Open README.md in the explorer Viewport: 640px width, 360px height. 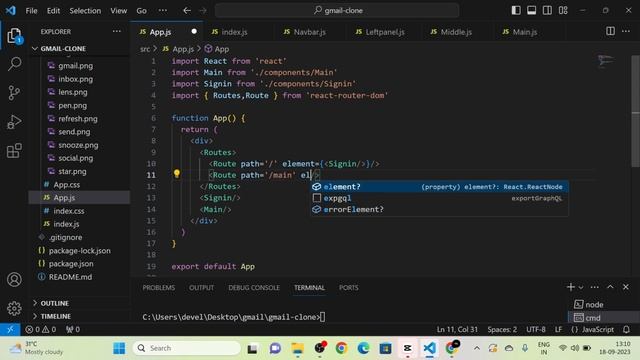pos(70,277)
